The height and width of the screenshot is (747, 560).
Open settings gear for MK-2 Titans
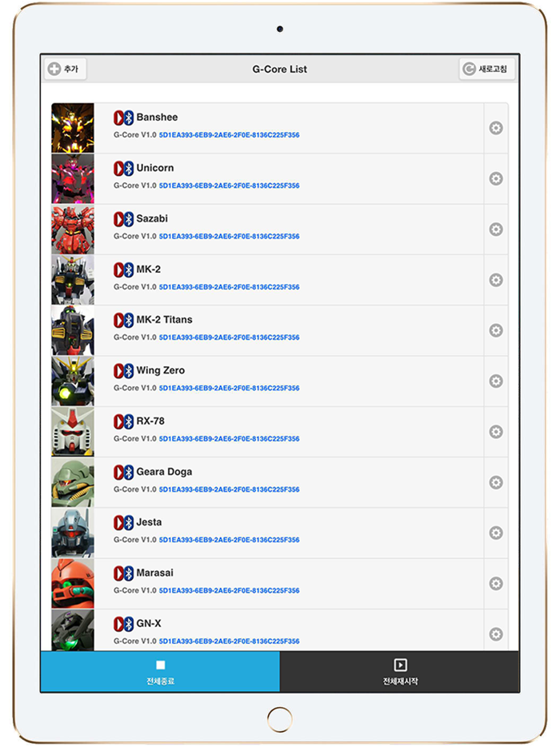click(x=496, y=330)
